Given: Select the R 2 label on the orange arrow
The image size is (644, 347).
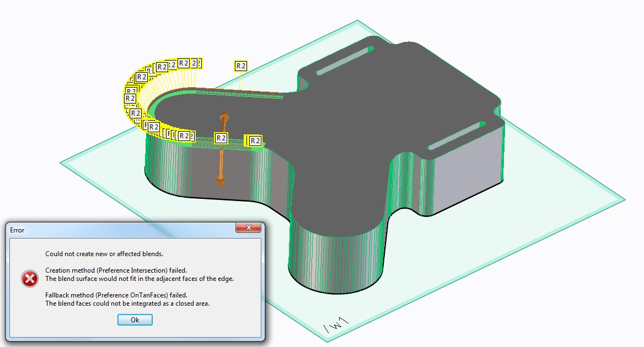Looking at the screenshot, I should [x=221, y=138].
